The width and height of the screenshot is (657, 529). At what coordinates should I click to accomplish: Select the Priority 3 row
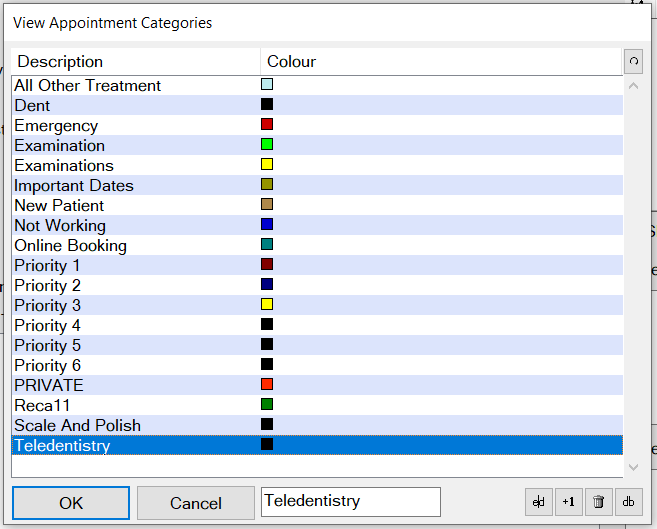tap(317, 305)
